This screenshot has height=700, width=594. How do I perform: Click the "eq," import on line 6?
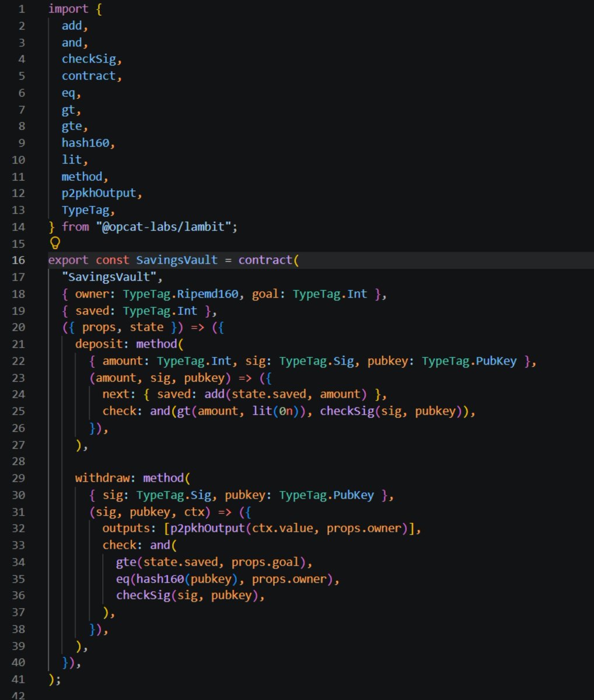click(72, 93)
